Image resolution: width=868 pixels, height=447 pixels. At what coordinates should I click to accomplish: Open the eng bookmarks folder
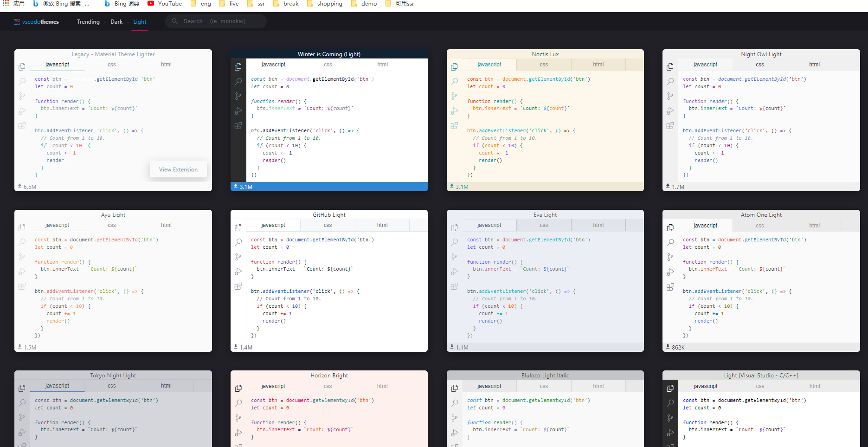coord(201,4)
